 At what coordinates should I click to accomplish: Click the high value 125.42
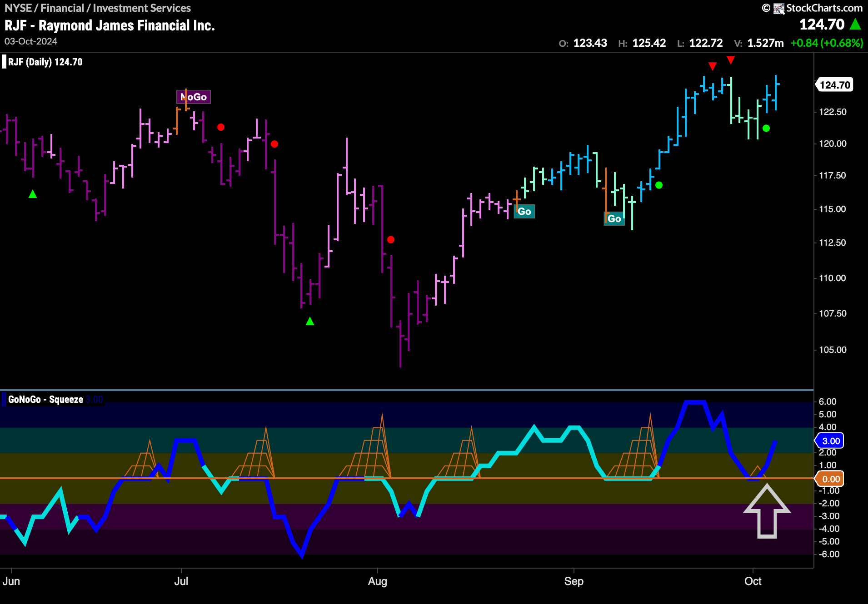(649, 43)
